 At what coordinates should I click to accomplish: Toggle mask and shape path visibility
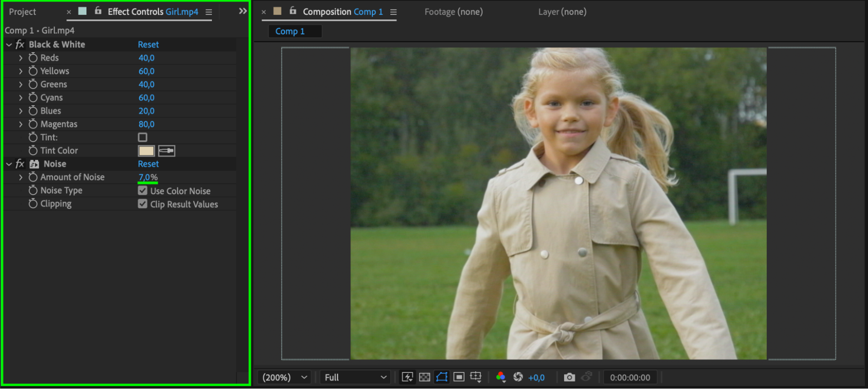pyautogui.click(x=442, y=377)
